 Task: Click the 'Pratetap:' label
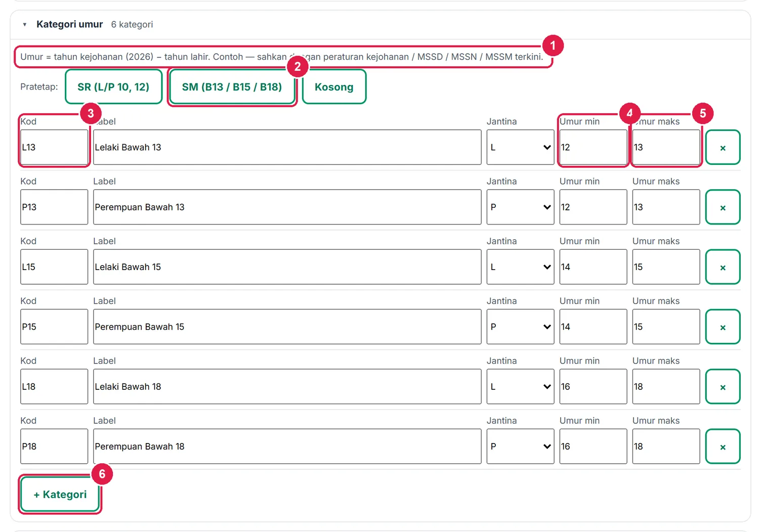tap(39, 87)
